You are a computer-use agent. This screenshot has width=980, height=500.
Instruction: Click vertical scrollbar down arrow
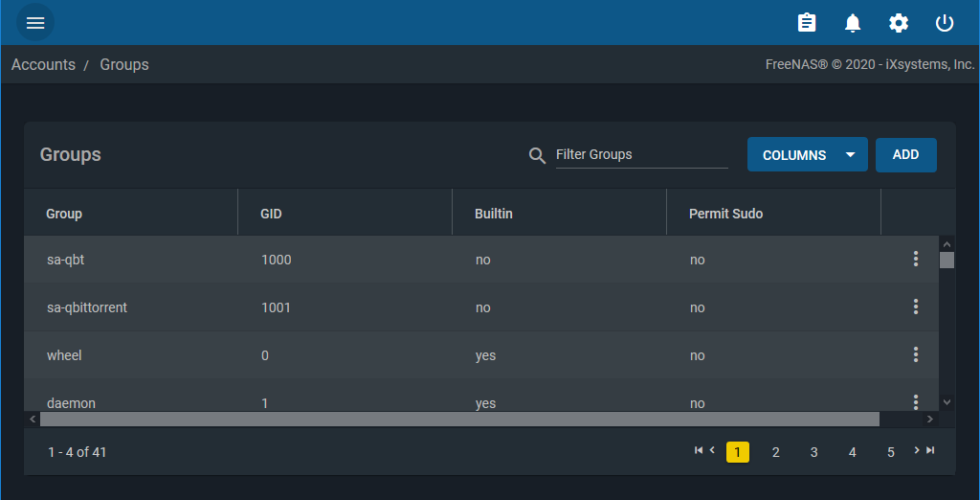pos(947,402)
